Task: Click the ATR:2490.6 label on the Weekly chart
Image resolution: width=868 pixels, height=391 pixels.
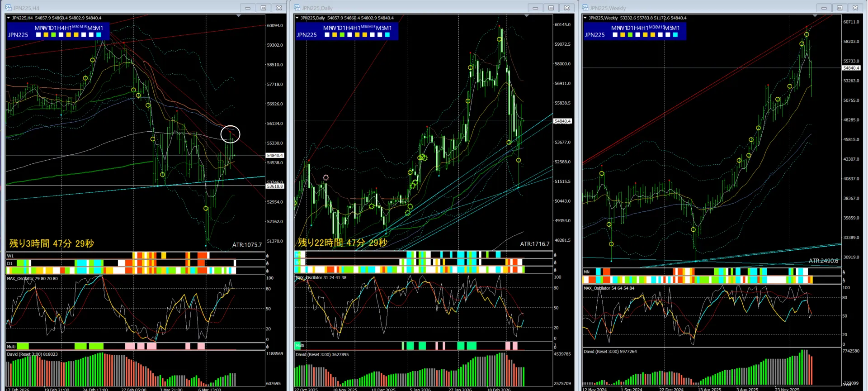Action: point(823,261)
